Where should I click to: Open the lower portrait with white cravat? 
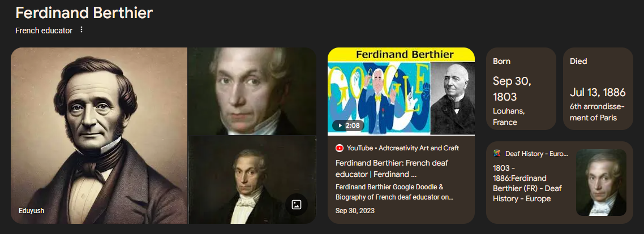[252, 180]
